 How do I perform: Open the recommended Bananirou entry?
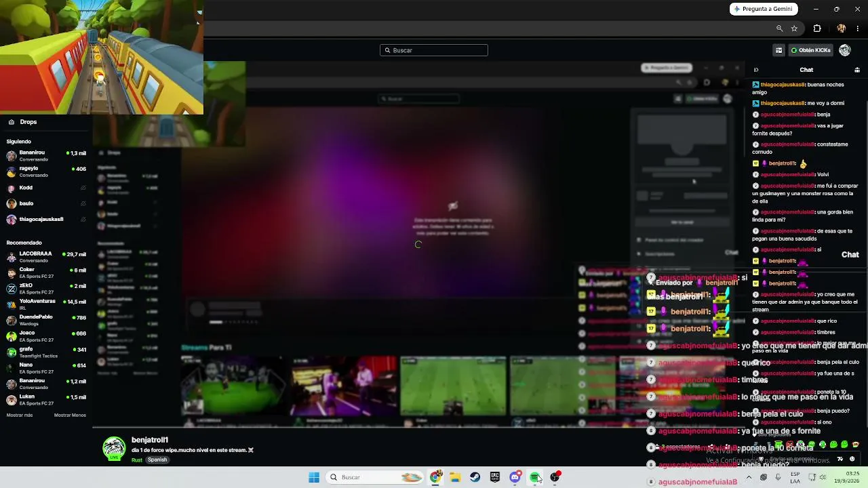pyautogui.click(x=46, y=384)
